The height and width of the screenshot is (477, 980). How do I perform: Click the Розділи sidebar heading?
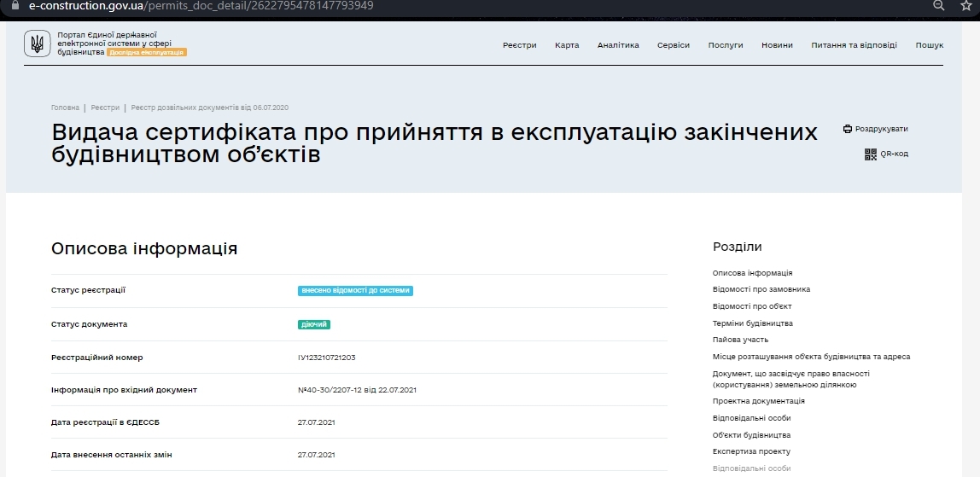[x=738, y=247]
